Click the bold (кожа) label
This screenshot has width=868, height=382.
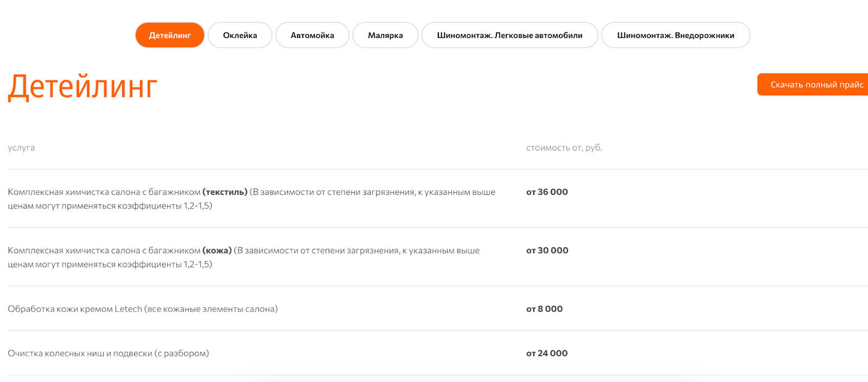217,251
